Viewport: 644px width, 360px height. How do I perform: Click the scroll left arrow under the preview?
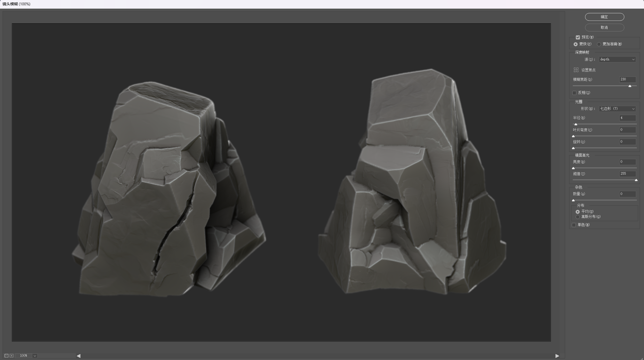(x=79, y=356)
